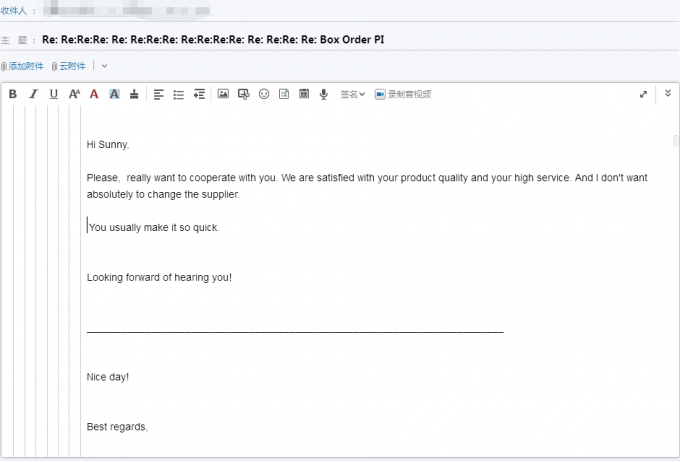This screenshot has width=680, height=462.
Task: Click the microphone voice icon
Action: (324, 94)
